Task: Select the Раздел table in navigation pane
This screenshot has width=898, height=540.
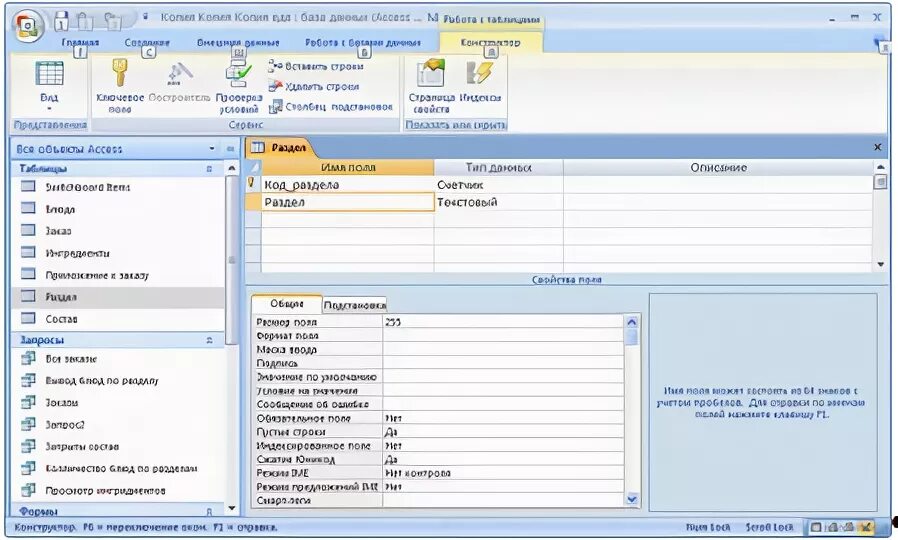Action: (118, 297)
